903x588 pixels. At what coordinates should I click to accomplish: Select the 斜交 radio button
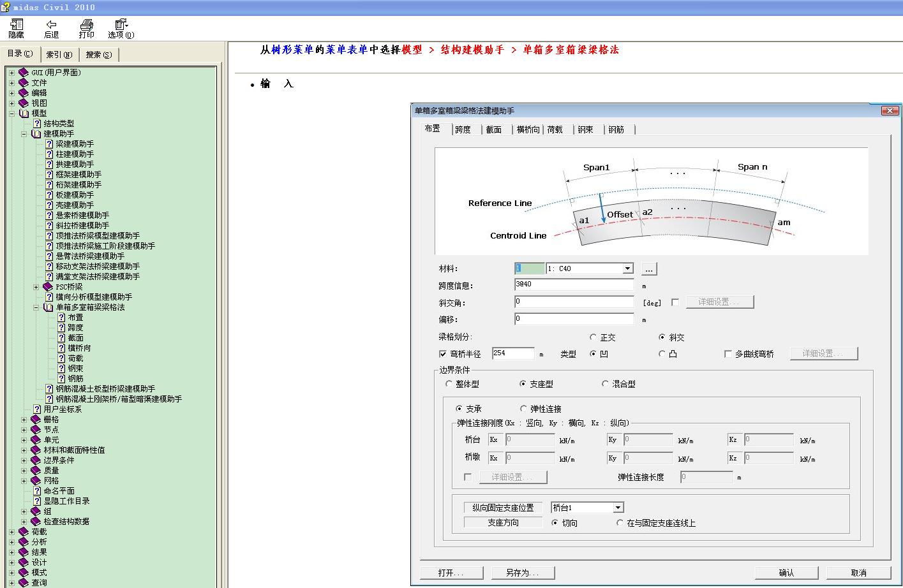pos(662,337)
